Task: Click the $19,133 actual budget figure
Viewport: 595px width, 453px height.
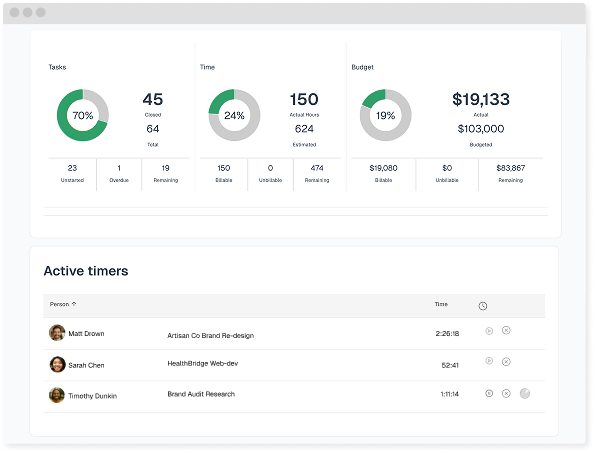Action: (481, 99)
